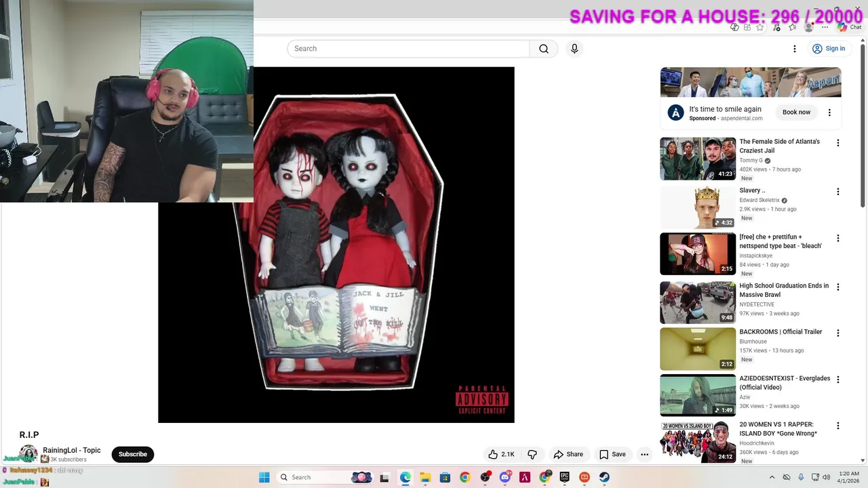
Task: Open High School Graduation Ends in Massive Brawl title
Action: pyautogui.click(x=784, y=290)
